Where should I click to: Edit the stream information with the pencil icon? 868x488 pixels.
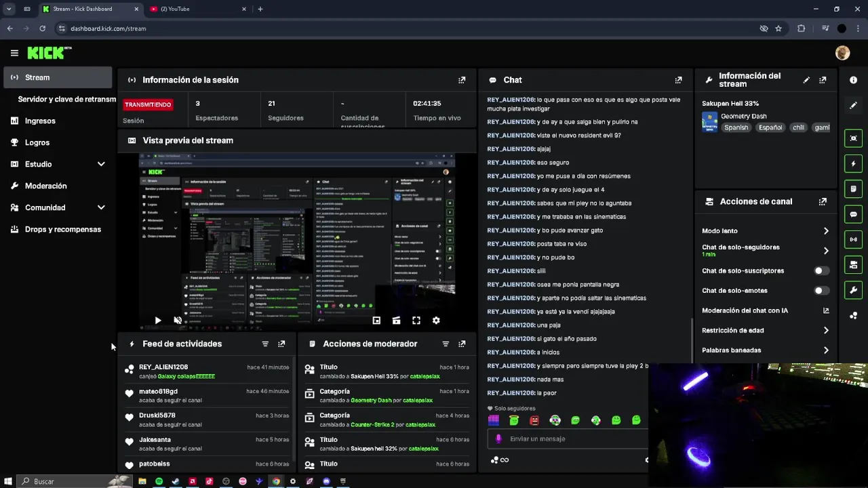point(806,80)
